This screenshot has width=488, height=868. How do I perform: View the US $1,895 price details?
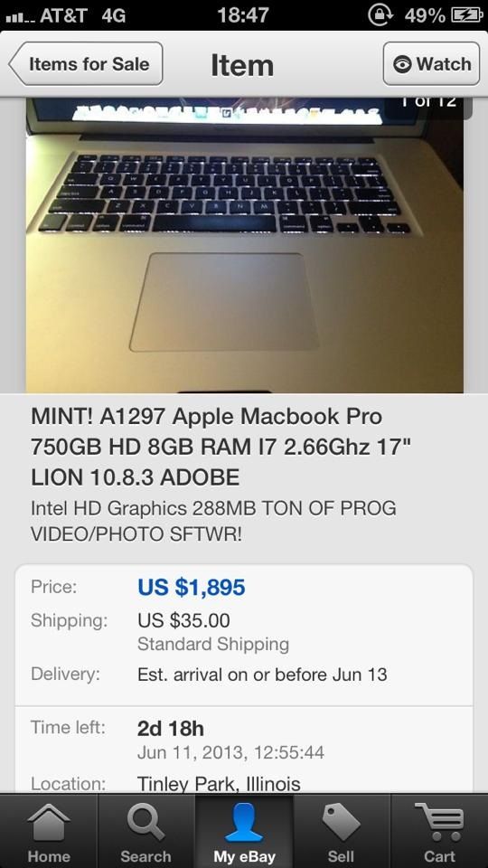pos(192,588)
